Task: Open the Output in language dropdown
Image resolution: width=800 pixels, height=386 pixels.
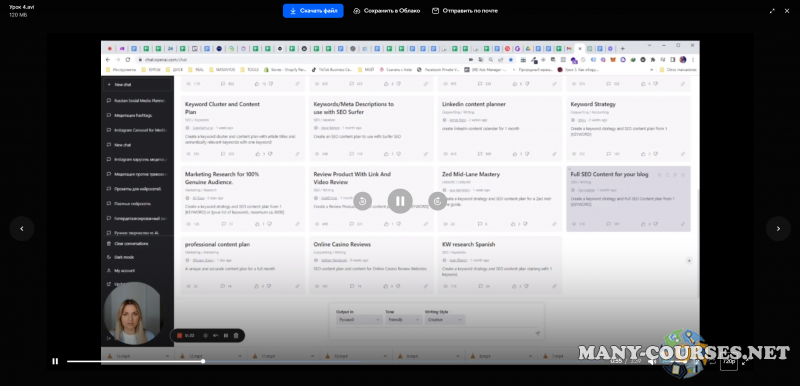Action: tap(359, 320)
